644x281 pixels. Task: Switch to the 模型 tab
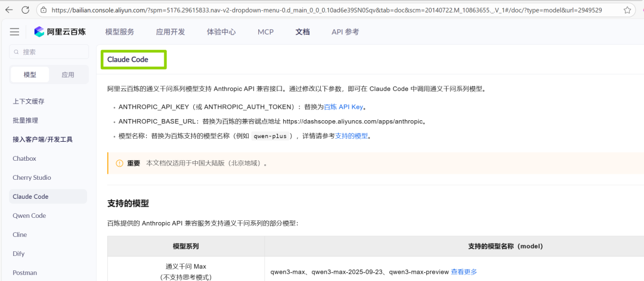tap(30, 74)
